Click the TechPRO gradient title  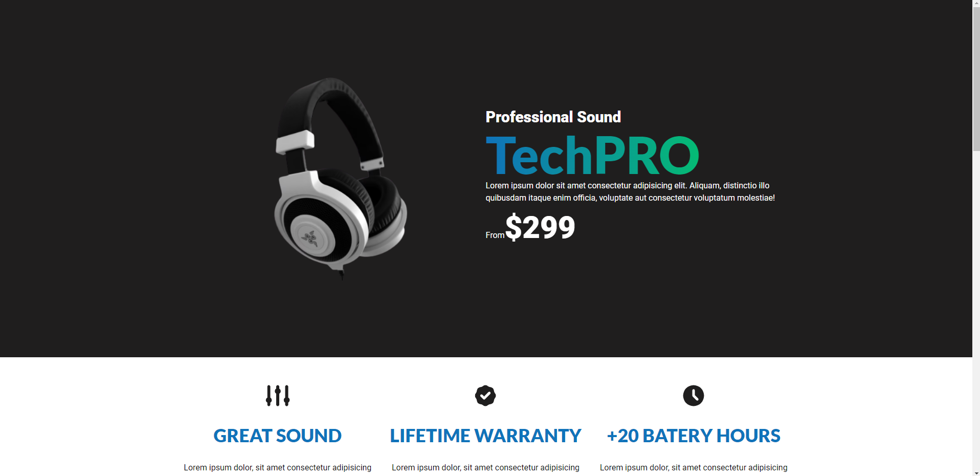[x=592, y=156]
